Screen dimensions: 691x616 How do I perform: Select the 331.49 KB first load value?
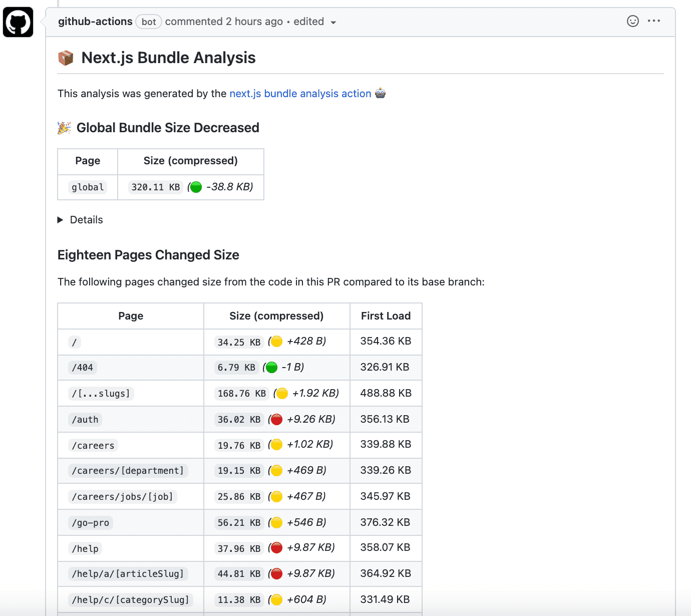(x=385, y=599)
